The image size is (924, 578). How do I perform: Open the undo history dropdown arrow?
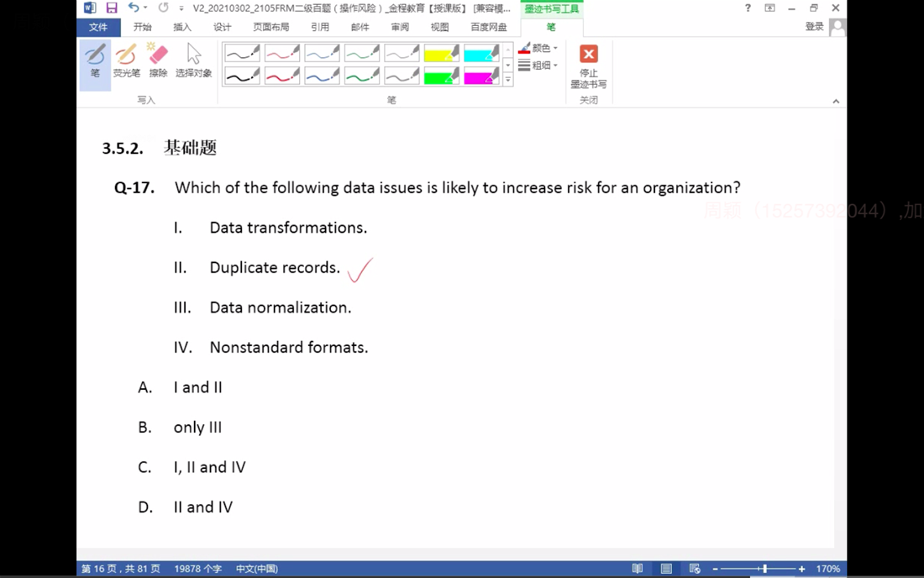[x=145, y=8]
